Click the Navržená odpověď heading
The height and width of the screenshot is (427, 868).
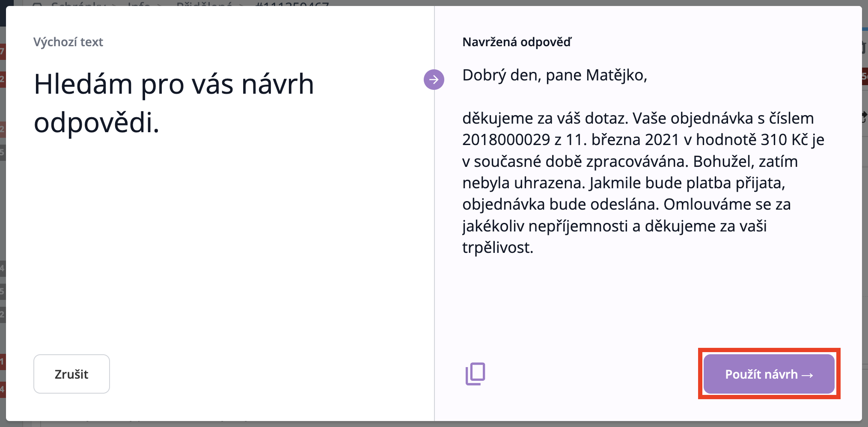click(x=517, y=42)
